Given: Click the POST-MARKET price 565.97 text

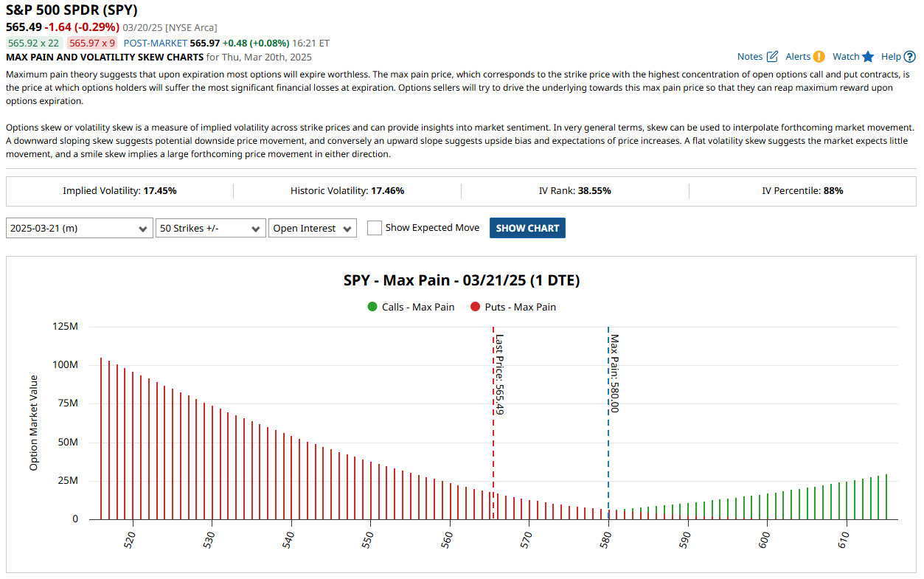Looking at the screenshot, I should coord(204,43).
